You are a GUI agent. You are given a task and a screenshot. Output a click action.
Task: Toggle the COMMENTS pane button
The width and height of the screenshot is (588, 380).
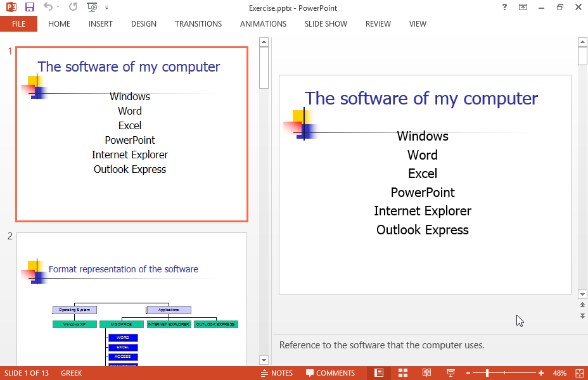tap(330, 373)
